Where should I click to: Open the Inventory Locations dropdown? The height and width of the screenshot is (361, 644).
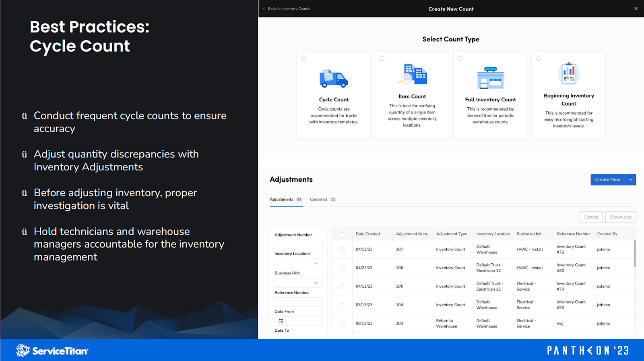click(x=299, y=263)
